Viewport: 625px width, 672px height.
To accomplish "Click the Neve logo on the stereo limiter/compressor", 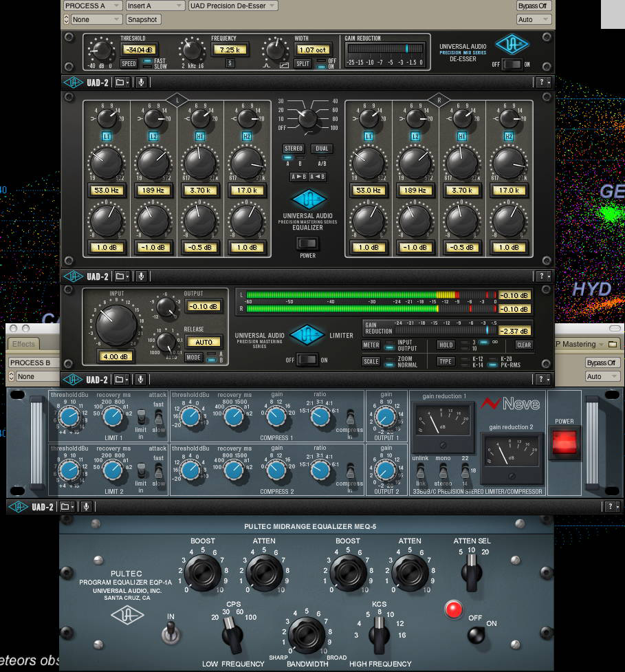I will click(509, 402).
